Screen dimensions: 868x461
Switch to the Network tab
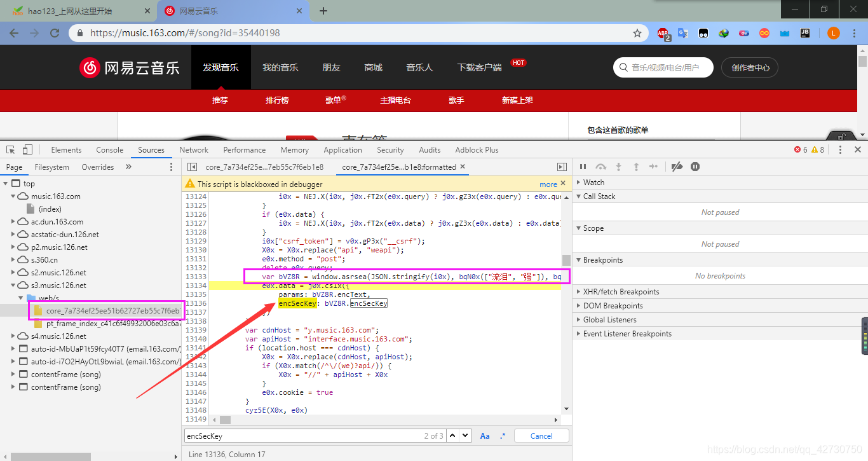coord(194,150)
